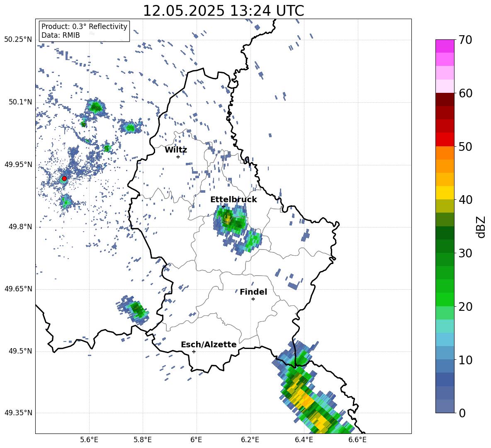Click the 49.95°N latitude label
Viewport: 491px width, 448px height.
point(18,164)
